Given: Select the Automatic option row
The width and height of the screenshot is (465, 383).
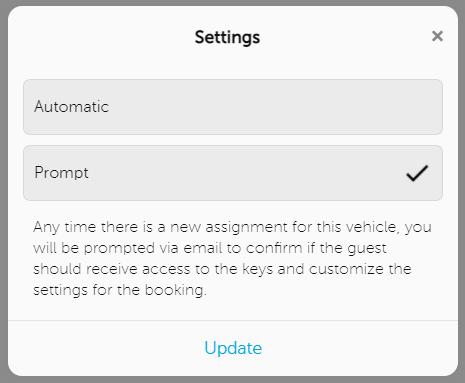Looking at the screenshot, I should click(233, 107).
